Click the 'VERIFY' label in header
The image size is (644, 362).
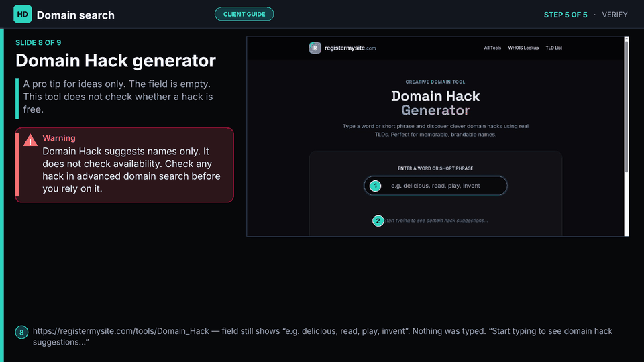pos(614,15)
